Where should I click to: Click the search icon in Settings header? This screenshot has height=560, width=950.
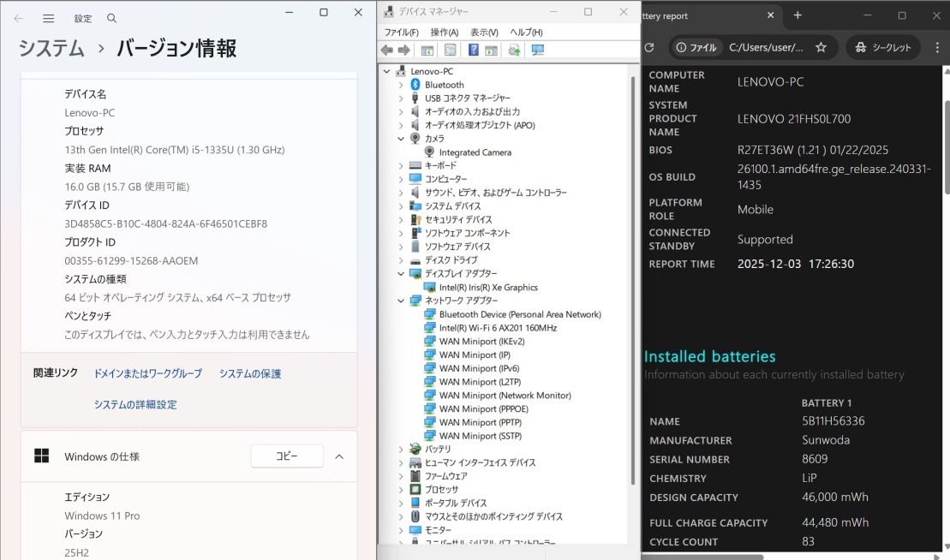click(x=111, y=18)
